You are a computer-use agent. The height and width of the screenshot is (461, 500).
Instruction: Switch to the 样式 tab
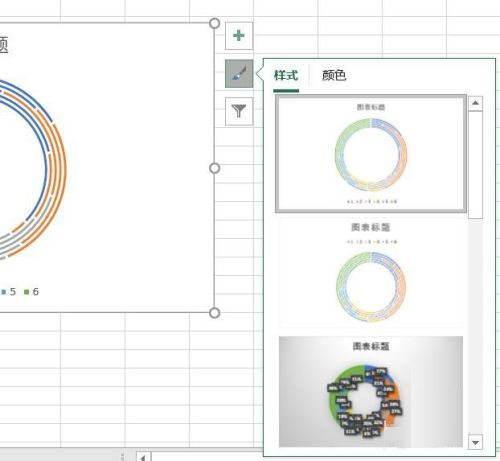click(x=286, y=75)
